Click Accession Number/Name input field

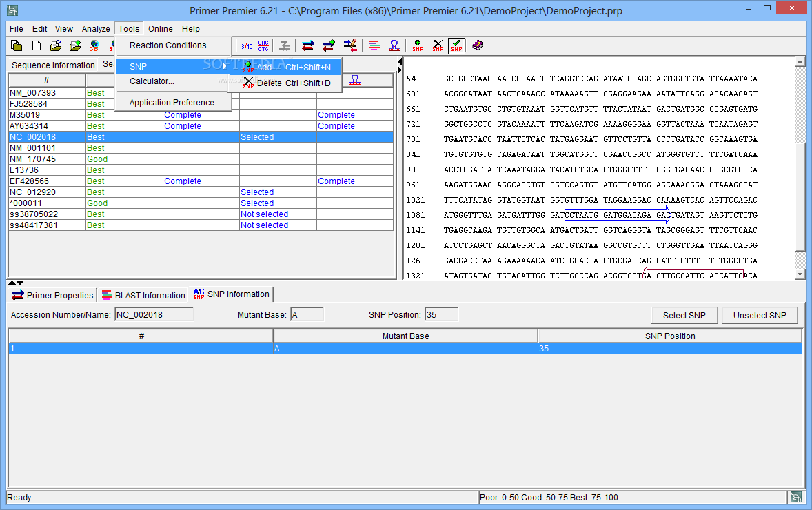click(154, 315)
